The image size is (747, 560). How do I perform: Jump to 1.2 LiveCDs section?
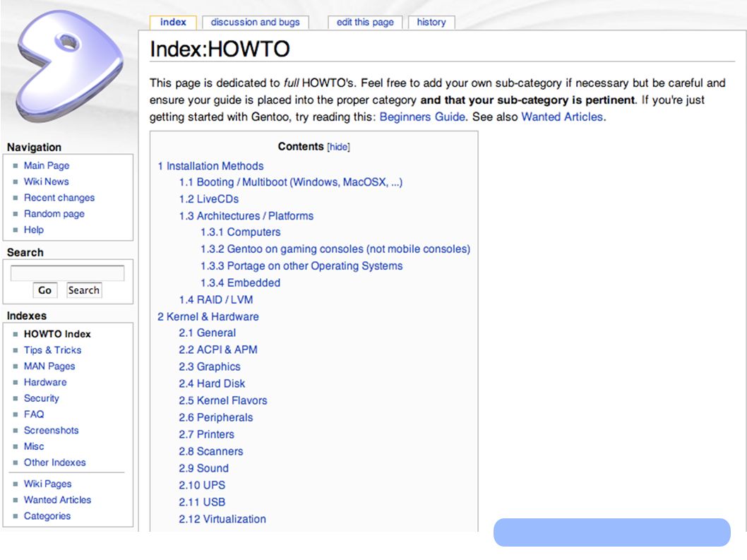click(209, 199)
